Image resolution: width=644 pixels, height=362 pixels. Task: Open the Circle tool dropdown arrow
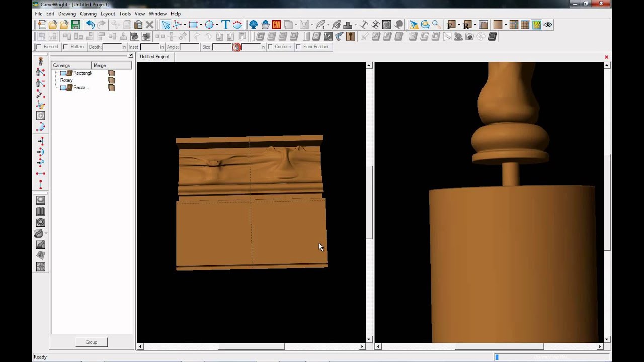pos(217,25)
